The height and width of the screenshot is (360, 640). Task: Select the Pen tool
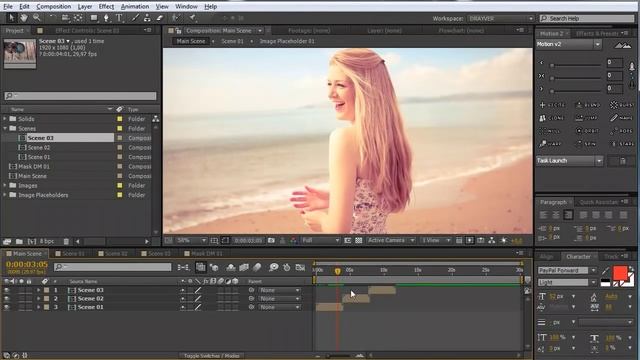coord(106,18)
